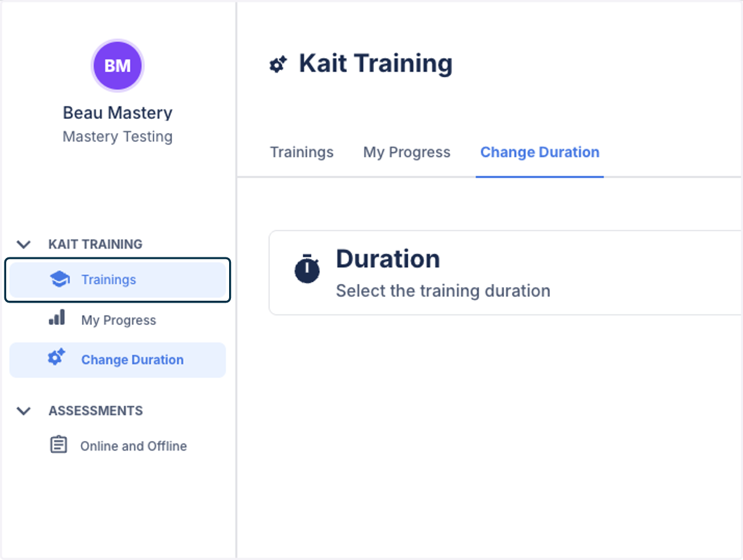This screenshot has width=743, height=560.
Task: Click the Beau Mastery user name
Action: [118, 113]
